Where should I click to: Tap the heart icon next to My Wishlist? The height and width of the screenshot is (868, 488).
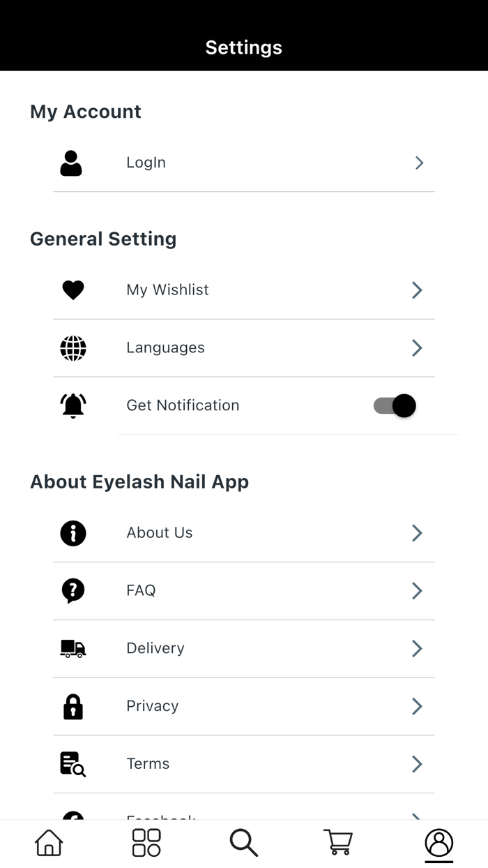73,290
